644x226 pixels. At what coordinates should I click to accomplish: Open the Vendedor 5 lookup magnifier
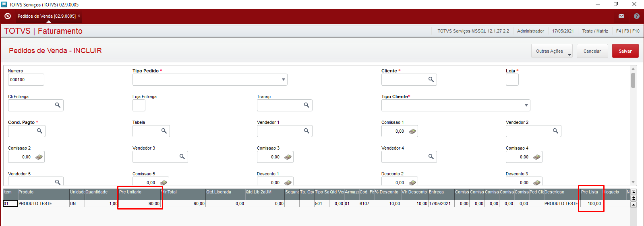click(x=58, y=182)
